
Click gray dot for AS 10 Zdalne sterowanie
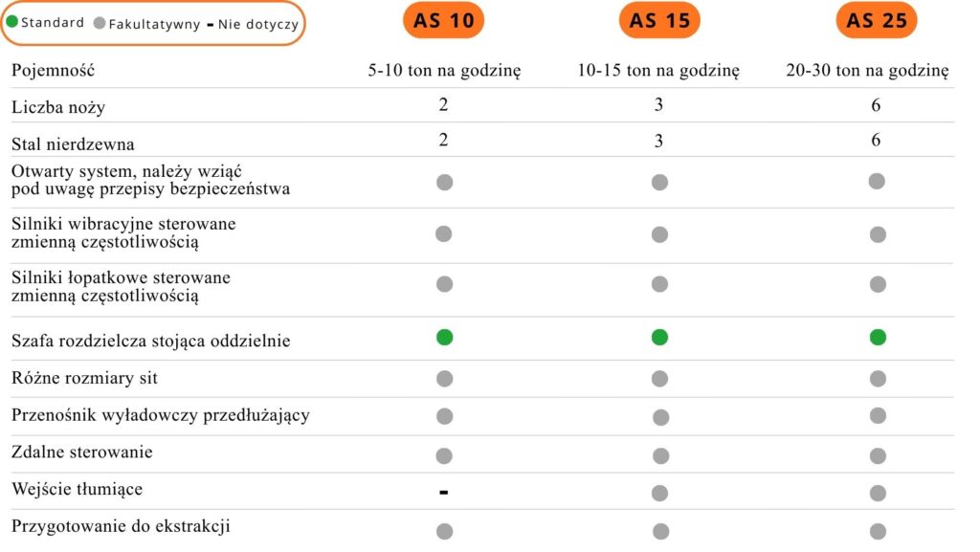[444, 454]
